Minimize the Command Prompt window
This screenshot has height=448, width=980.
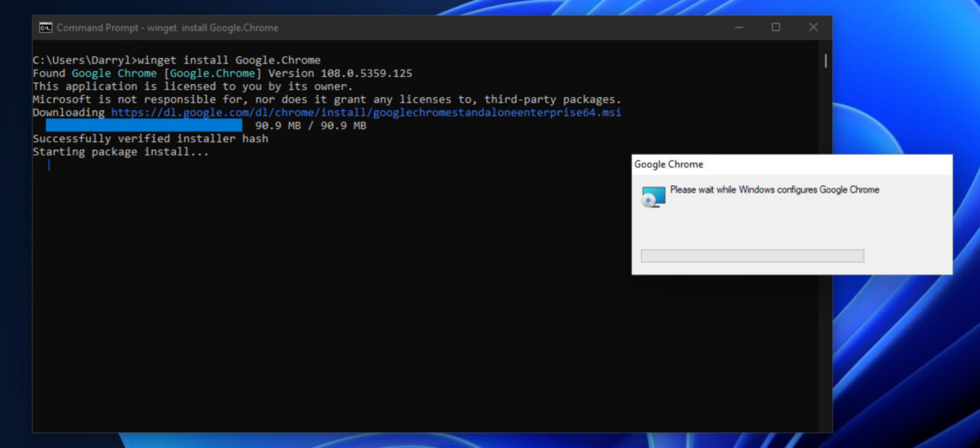point(737,28)
